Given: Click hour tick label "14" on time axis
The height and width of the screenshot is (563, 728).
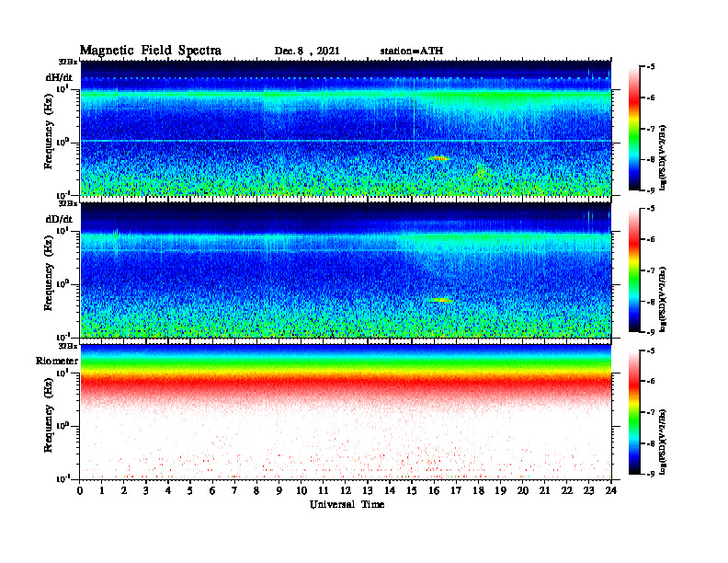Looking at the screenshot, I should 390,490.
